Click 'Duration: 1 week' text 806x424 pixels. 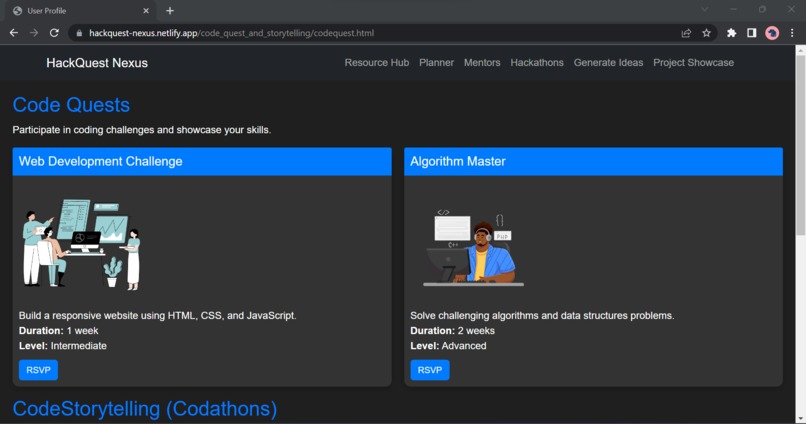pyautogui.click(x=59, y=331)
